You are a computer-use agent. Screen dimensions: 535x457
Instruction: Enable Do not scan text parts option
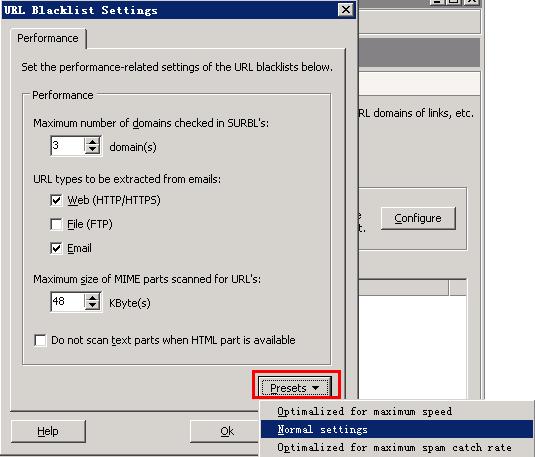pos(41,340)
